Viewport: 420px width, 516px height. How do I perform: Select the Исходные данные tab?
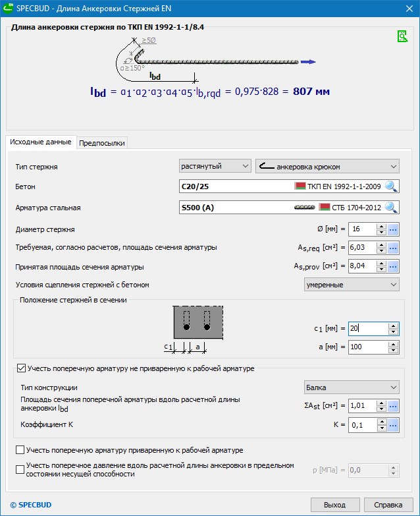pos(41,142)
